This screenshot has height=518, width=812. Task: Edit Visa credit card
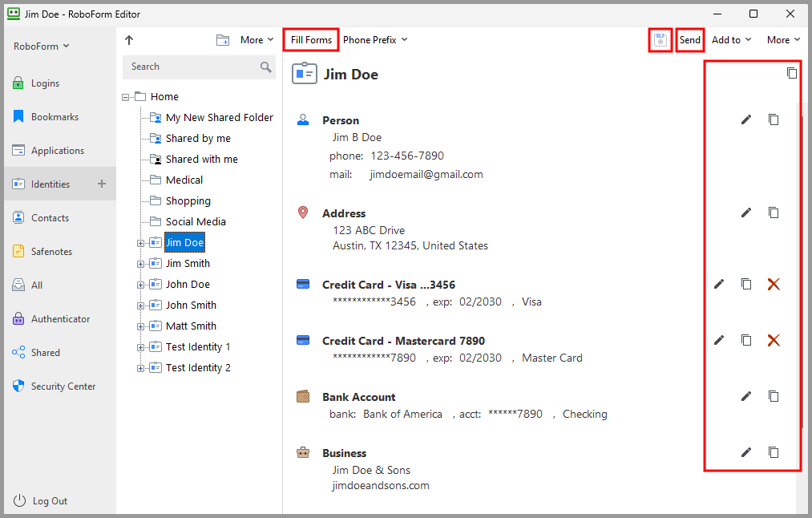tap(719, 284)
